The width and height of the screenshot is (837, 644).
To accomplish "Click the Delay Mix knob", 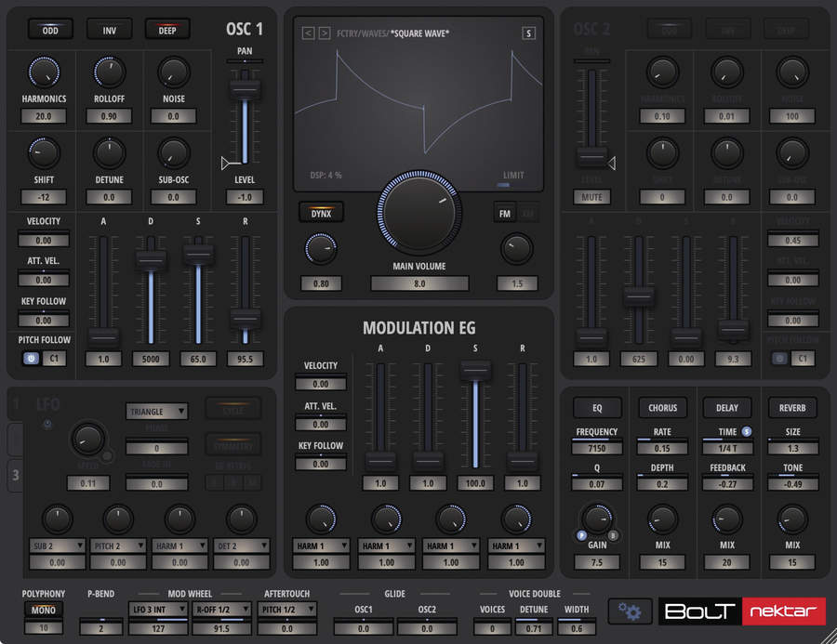I will 727,519.
